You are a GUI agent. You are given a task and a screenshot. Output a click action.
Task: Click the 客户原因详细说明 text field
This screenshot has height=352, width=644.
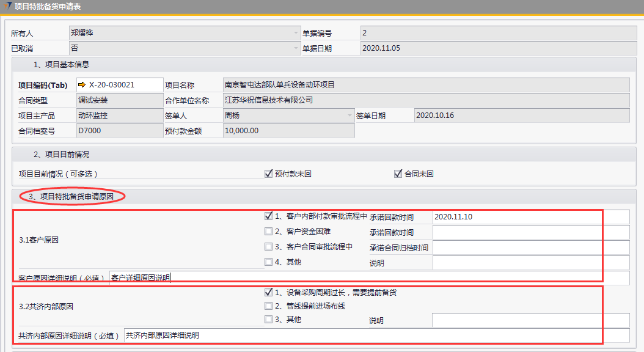[x=367, y=278]
